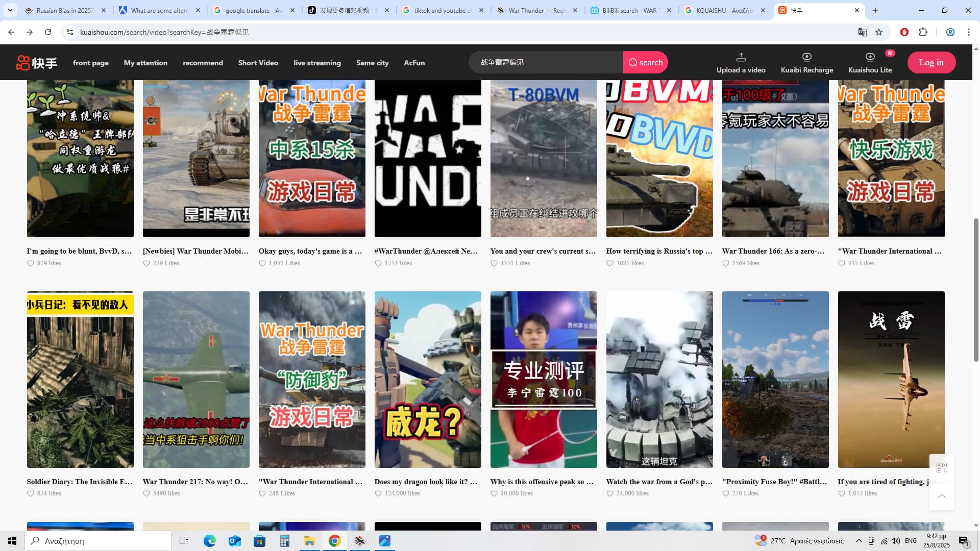Open Task View on the taskbar

point(184,541)
